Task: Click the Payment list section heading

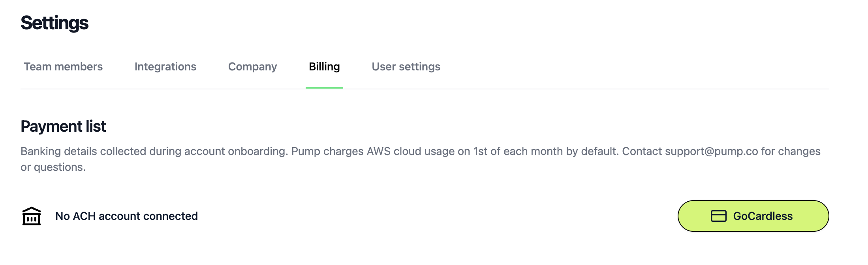Action: tap(63, 127)
